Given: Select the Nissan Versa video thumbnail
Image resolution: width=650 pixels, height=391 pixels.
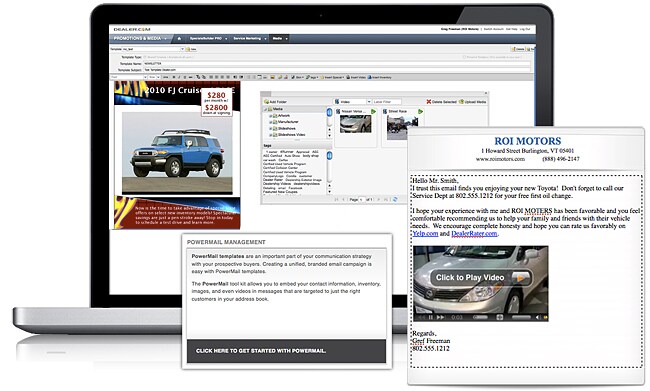Looking at the screenshot, I should (x=355, y=124).
